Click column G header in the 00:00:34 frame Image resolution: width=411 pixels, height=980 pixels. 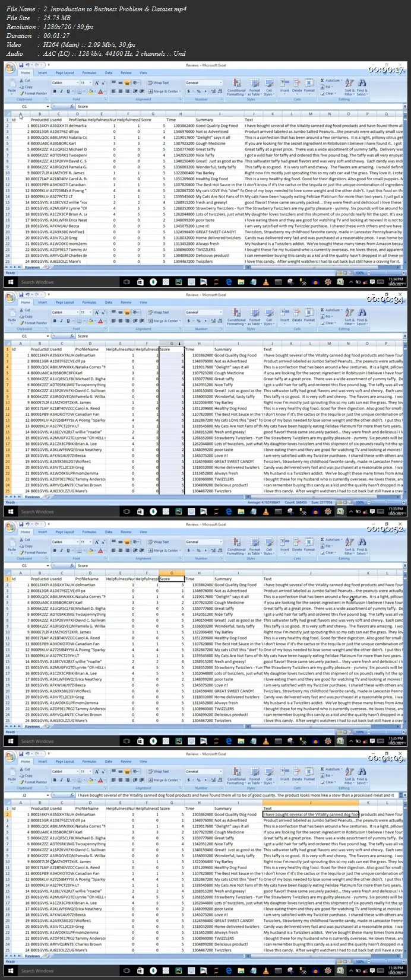tap(172, 343)
